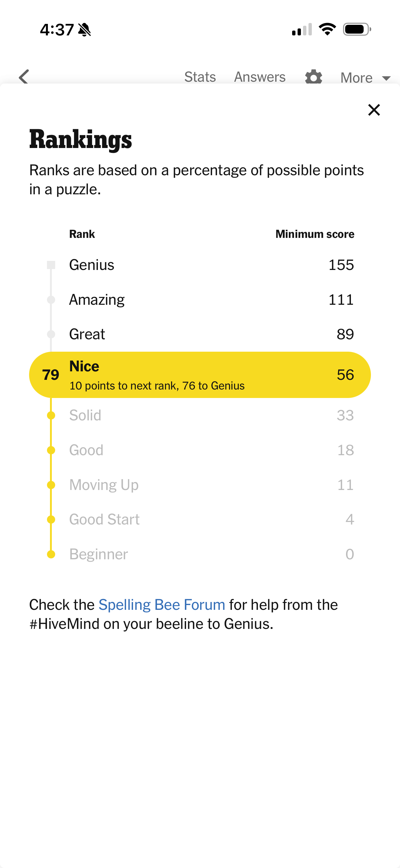
Task: Open the Spelling Bee Forum link
Action: tap(162, 605)
